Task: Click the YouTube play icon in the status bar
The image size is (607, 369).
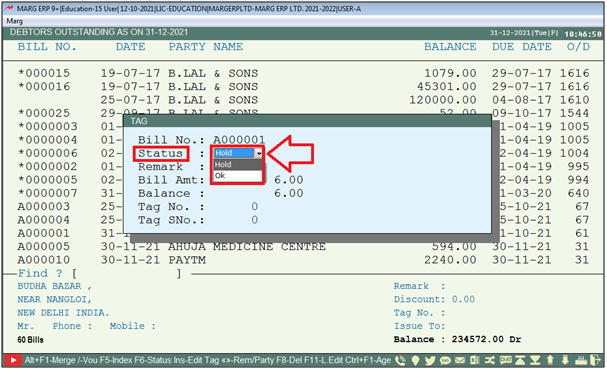Action: pos(13,360)
